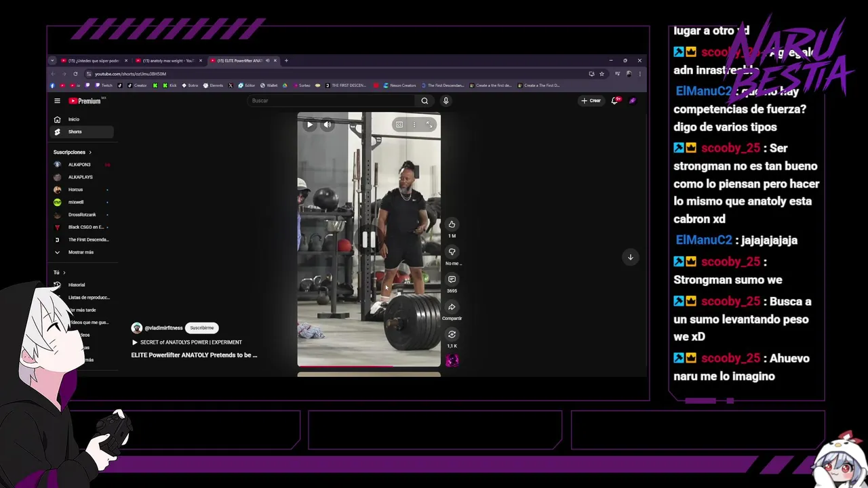Screen dimensions: 868x488
Task: Open the Chrome profile avatar
Action: (629, 74)
